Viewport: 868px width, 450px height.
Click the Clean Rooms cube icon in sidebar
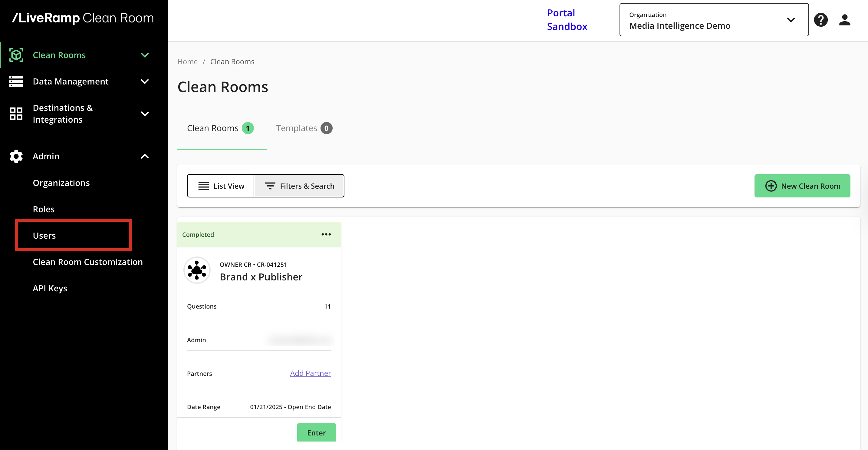pos(16,55)
